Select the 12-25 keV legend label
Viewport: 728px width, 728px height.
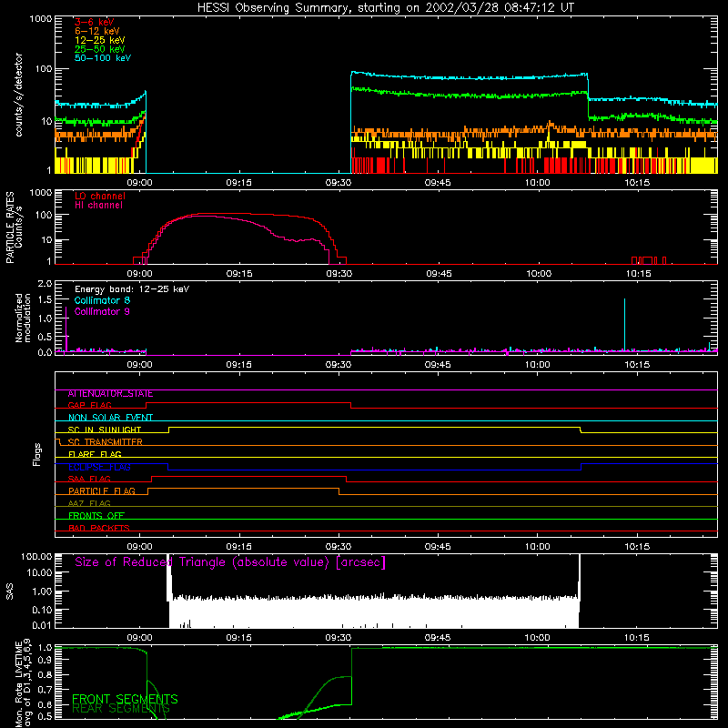(x=100, y=40)
